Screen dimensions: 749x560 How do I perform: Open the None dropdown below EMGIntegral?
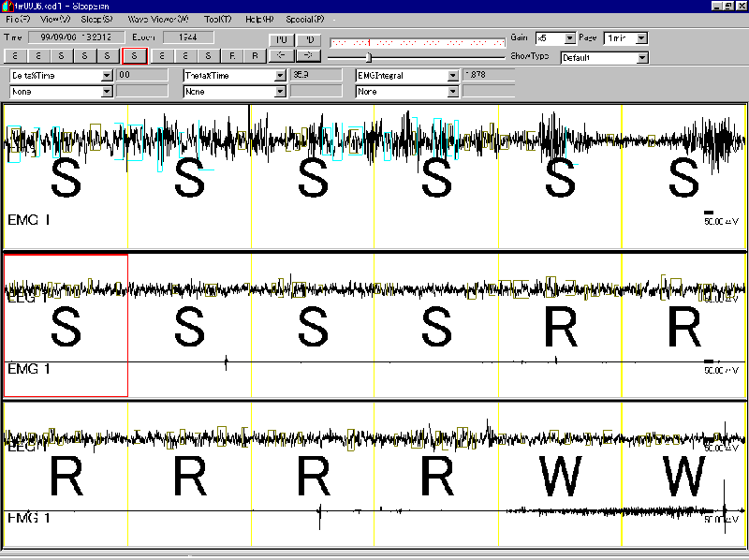453,91
